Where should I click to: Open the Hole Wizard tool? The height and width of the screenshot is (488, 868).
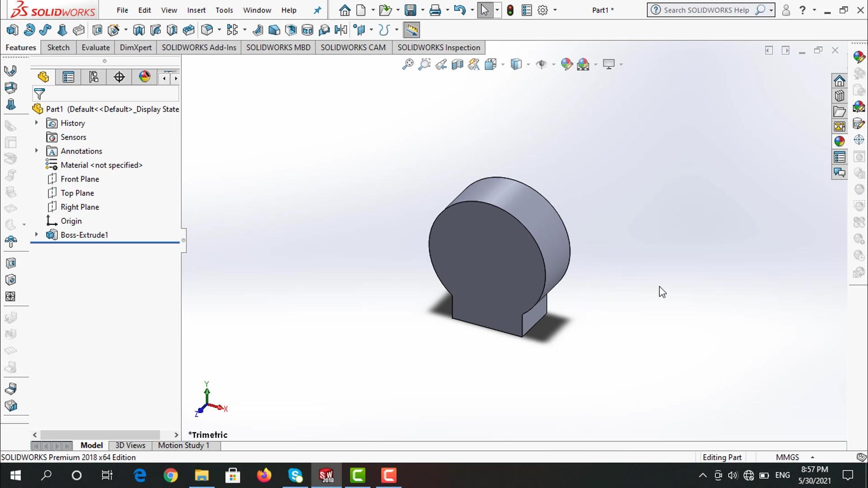click(113, 30)
